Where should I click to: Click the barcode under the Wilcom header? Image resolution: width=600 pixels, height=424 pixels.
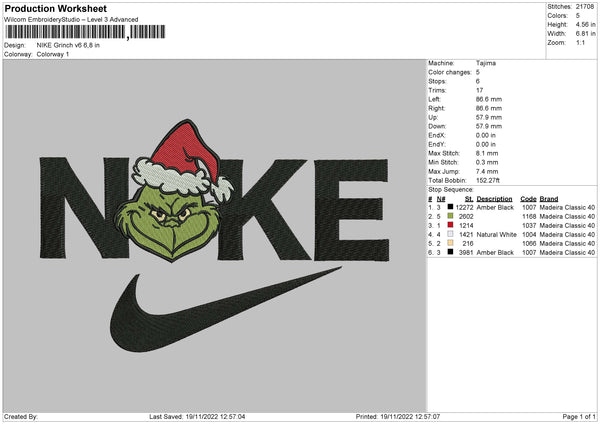point(85,32)
